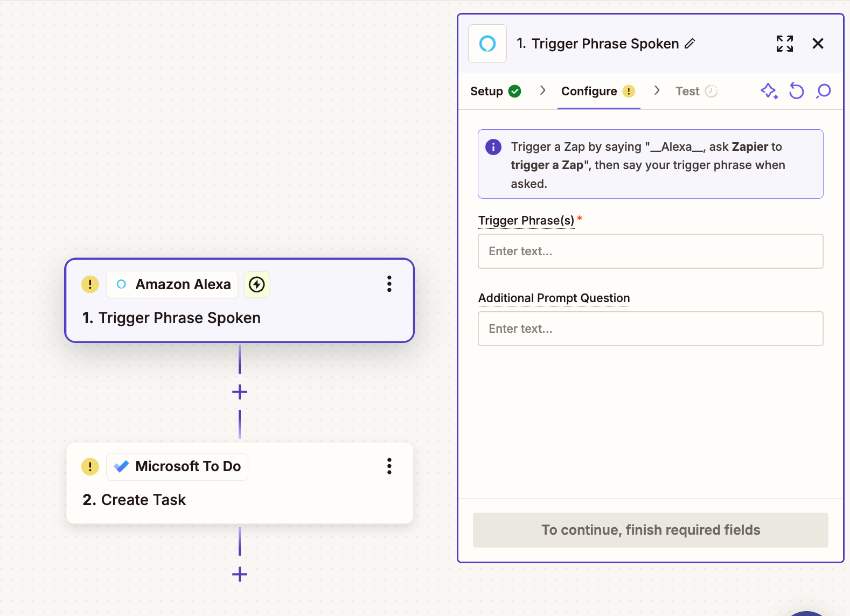Add a step after Create Task
Viewport: 850px width, 616px height.
(240, 575)
